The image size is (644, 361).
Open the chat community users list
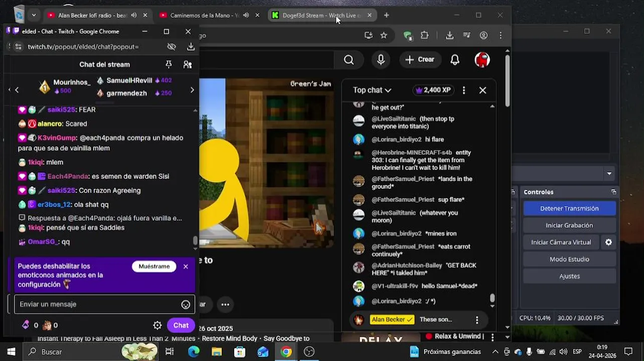188,64
